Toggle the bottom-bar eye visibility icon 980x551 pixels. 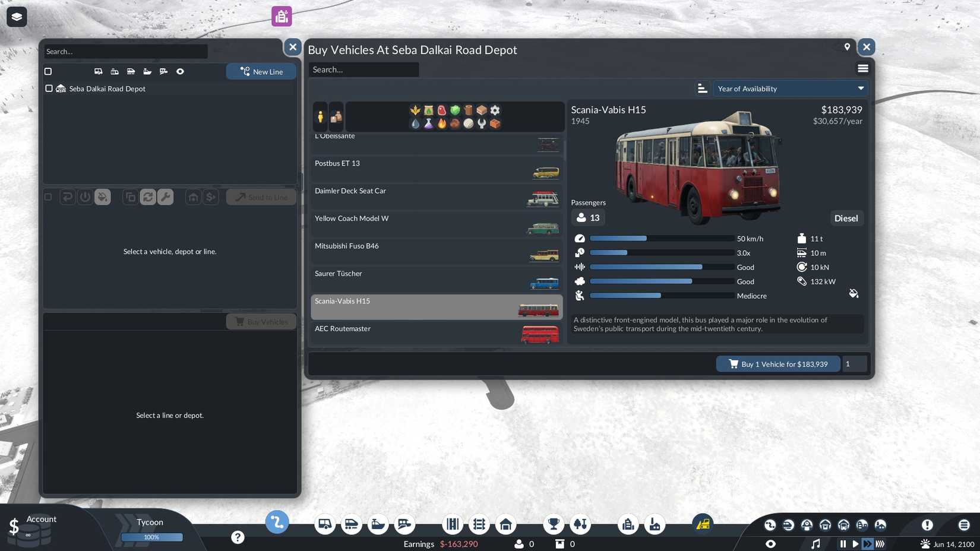(770, 544)
